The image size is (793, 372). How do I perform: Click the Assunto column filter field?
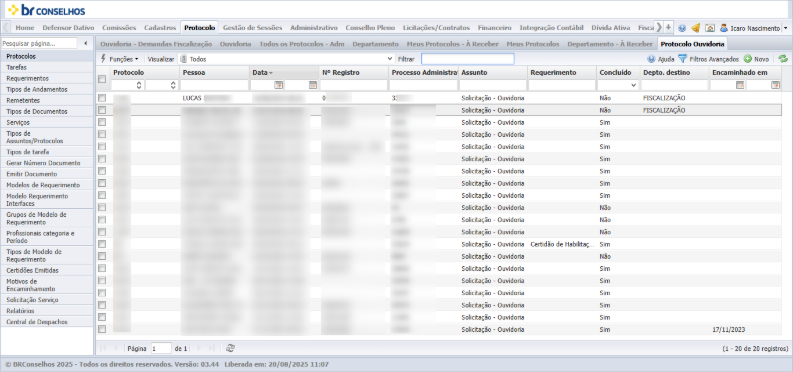pos(493,85)
